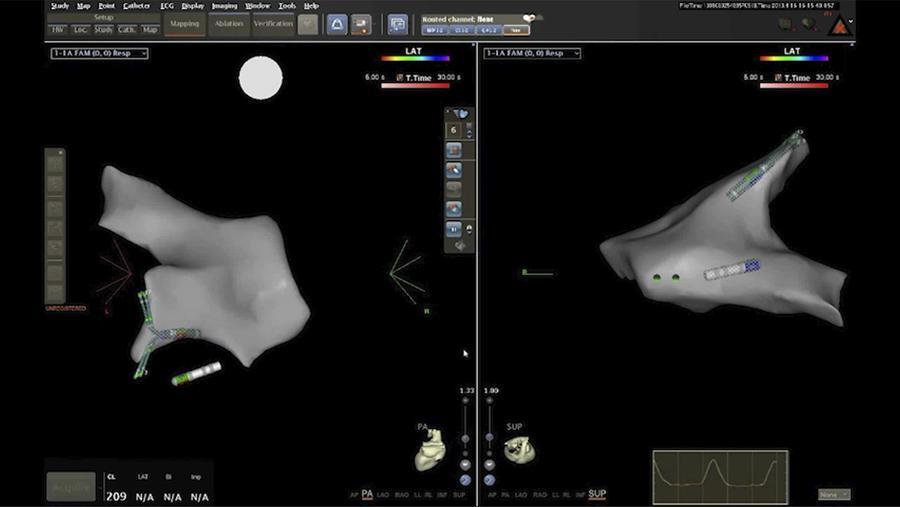900x507 pixels.
Task: Click the fourth blue tool icon showing a red map
Action: pos(453,208)
